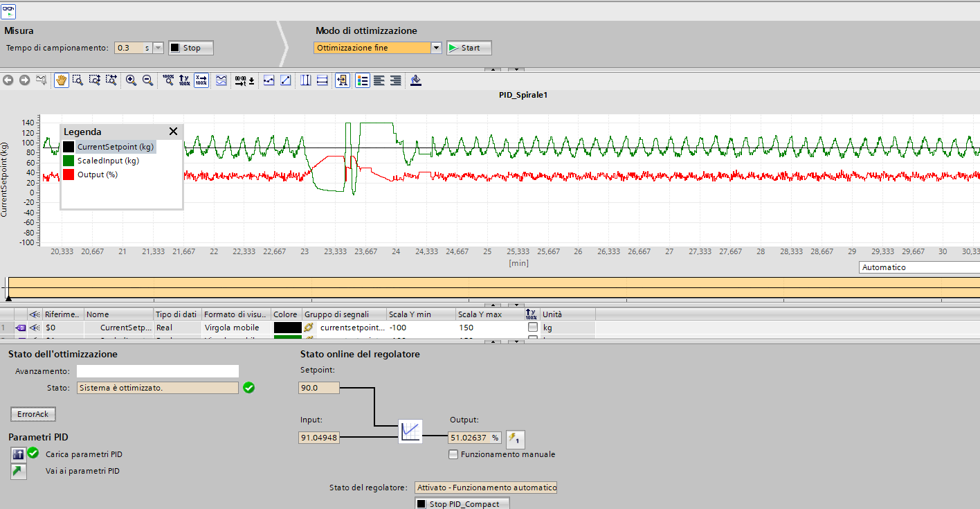This screenshot has width=980, height=509.
Task: Scale X axis to 100%
Action: pyautogui.click(x=201, y=80)
